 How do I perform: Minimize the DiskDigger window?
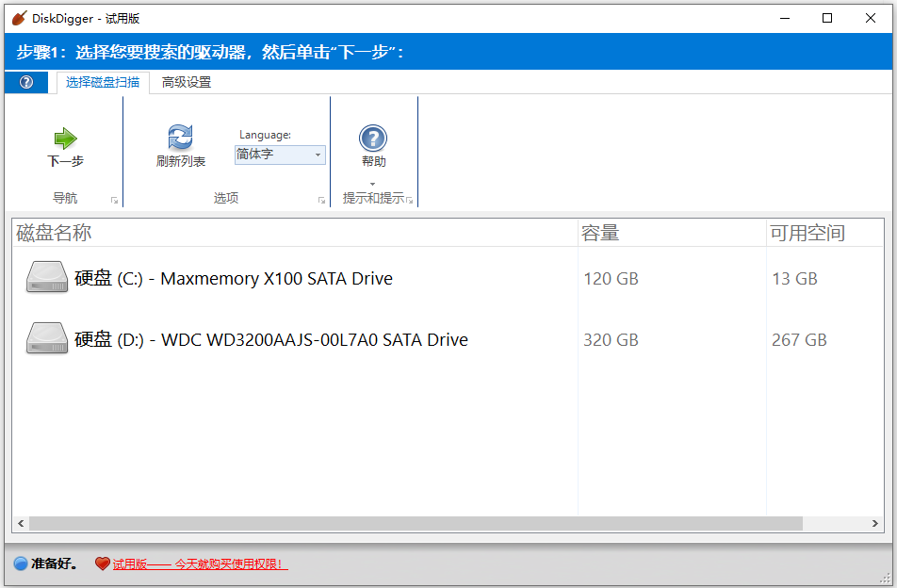pos(785,18)
